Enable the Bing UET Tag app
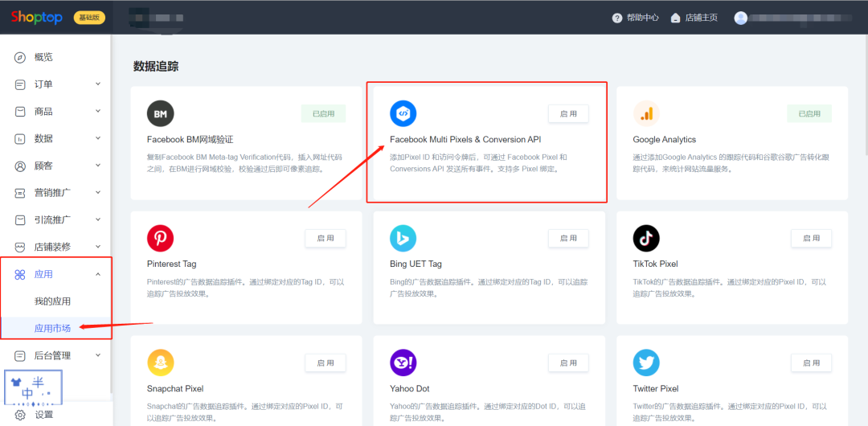The width and height of the screenshot is (868, 426). 568,238
